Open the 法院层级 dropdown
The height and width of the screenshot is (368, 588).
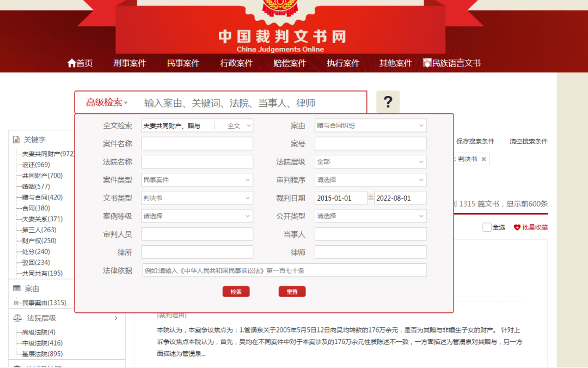coord(371,162)
